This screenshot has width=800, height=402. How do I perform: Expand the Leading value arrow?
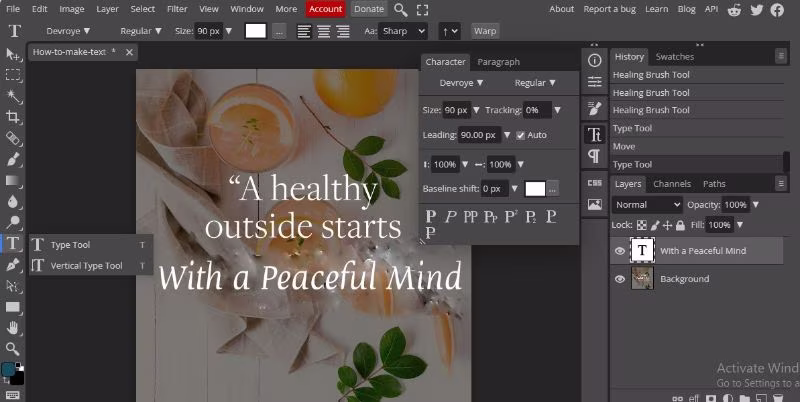[507, 135]
